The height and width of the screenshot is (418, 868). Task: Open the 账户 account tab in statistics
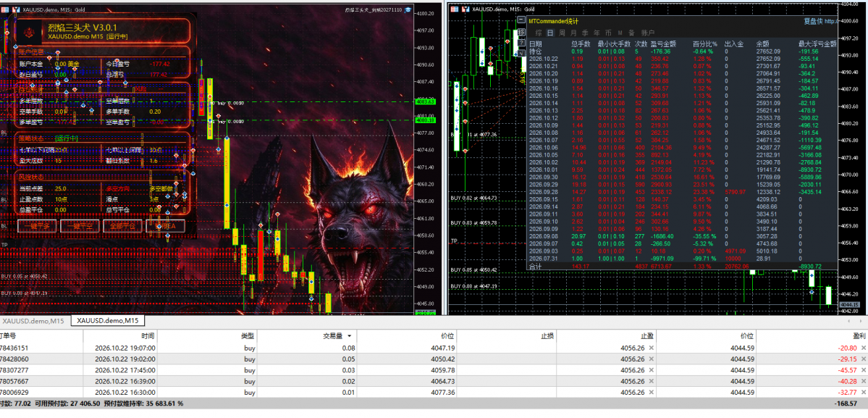648,33
